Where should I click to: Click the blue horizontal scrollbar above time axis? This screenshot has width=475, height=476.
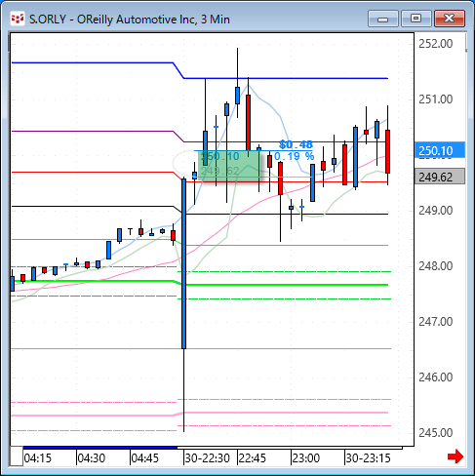tap(100, 448)
